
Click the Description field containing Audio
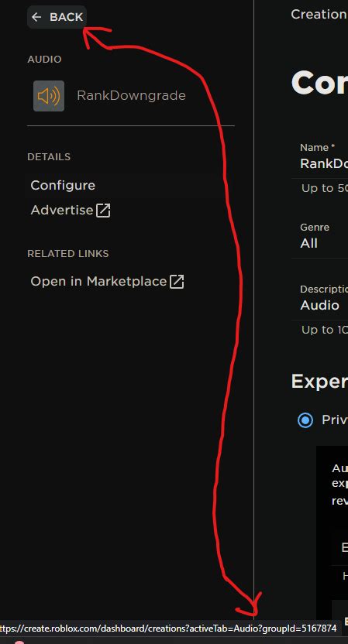pyautogui.click(x=319, y=305)
